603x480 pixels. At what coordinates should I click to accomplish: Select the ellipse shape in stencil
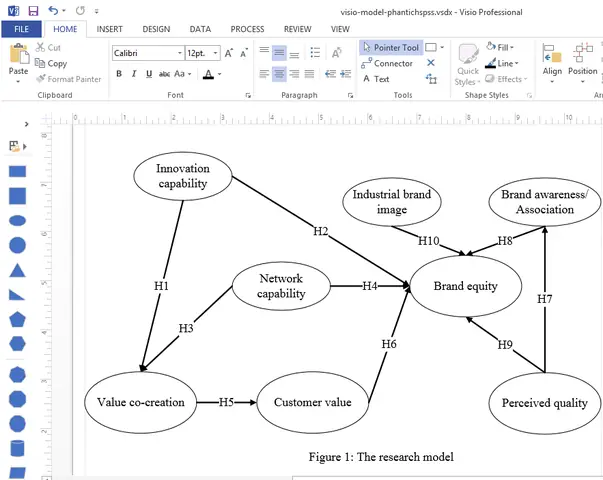pyautogui.click(x=17, y=221)
